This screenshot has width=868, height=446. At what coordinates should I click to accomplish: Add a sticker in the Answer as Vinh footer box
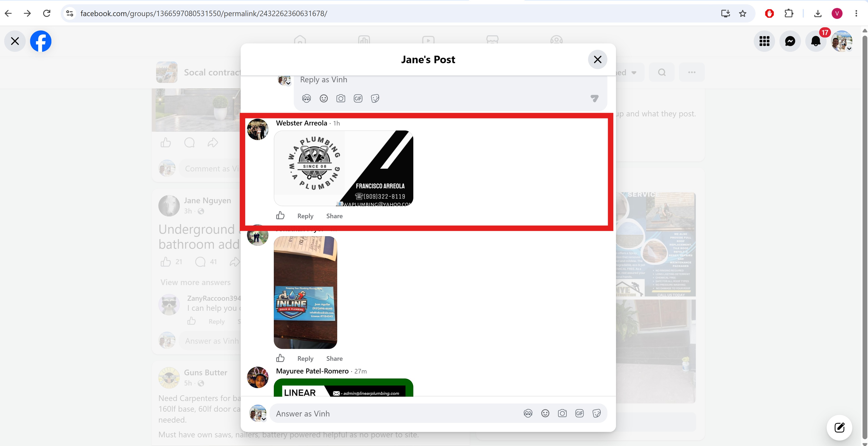coord(597,414)
